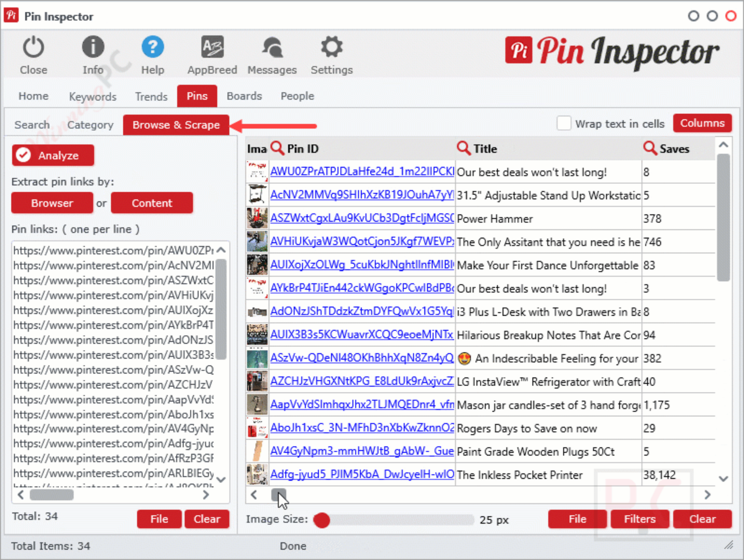Click the Close power icon
The image size is (744, 560).
pos(33,47)
